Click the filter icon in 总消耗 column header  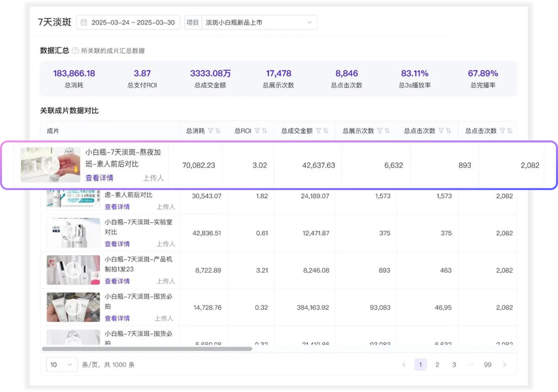click(x=210, y=131)
